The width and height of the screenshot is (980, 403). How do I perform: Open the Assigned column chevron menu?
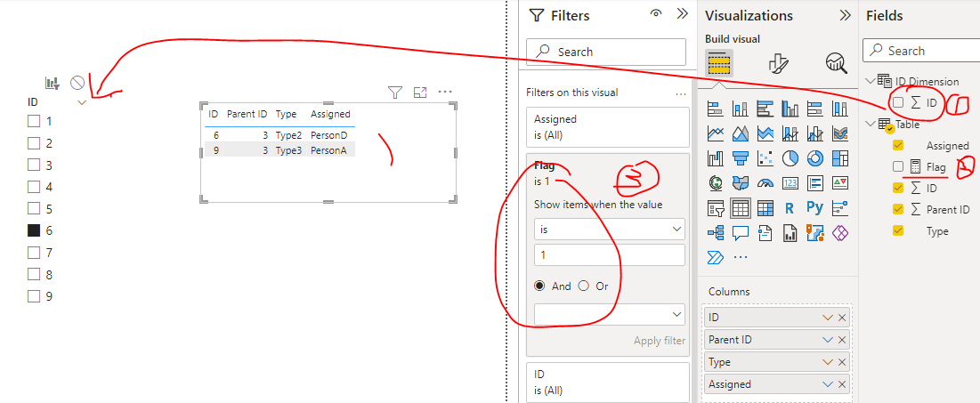[x=828, y=384]
